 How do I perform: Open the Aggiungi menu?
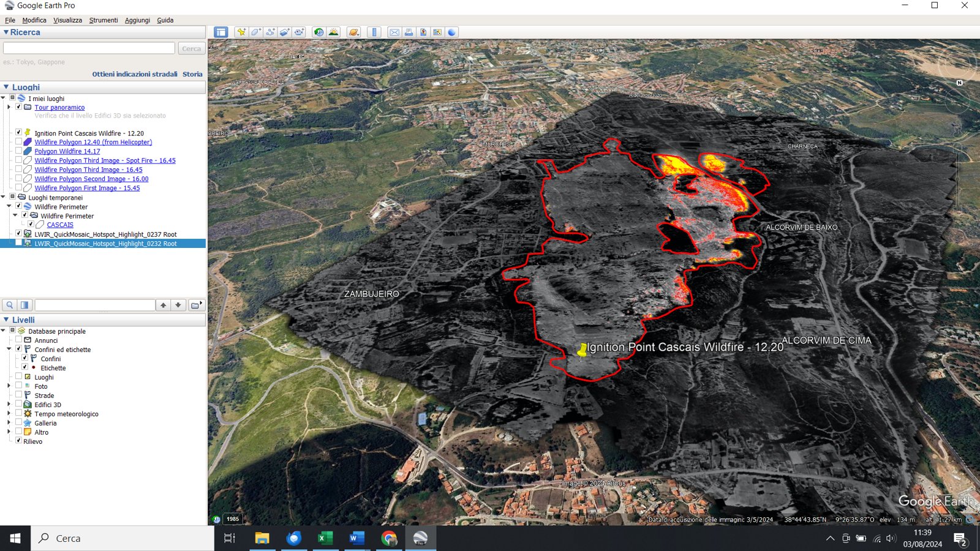(137, 20)
